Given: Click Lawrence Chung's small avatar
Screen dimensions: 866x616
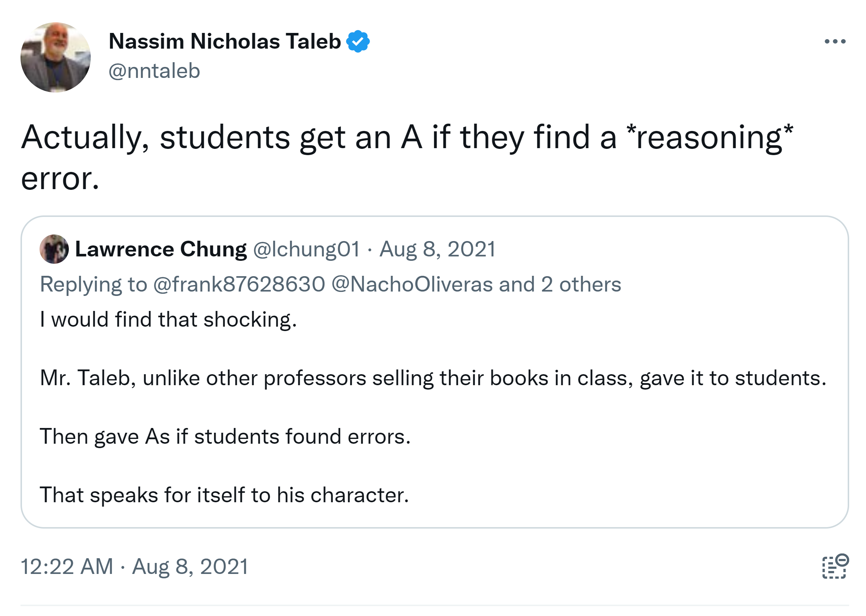Looking at the screenshot, I should click(54, 249).
